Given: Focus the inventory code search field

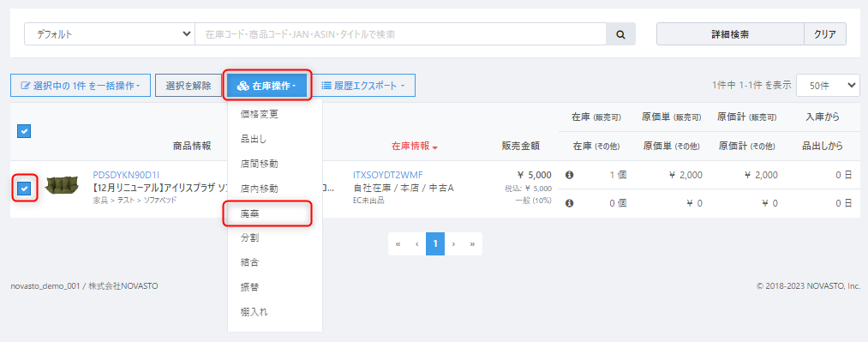Looking at the screenshot, I should click(401, 34).
